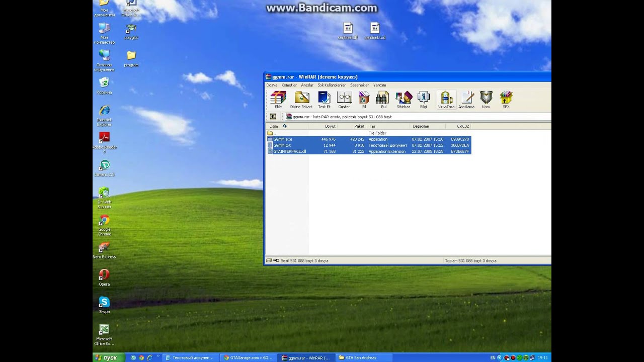Click the Test Et toolbar icon

click(x=325, y=100)
